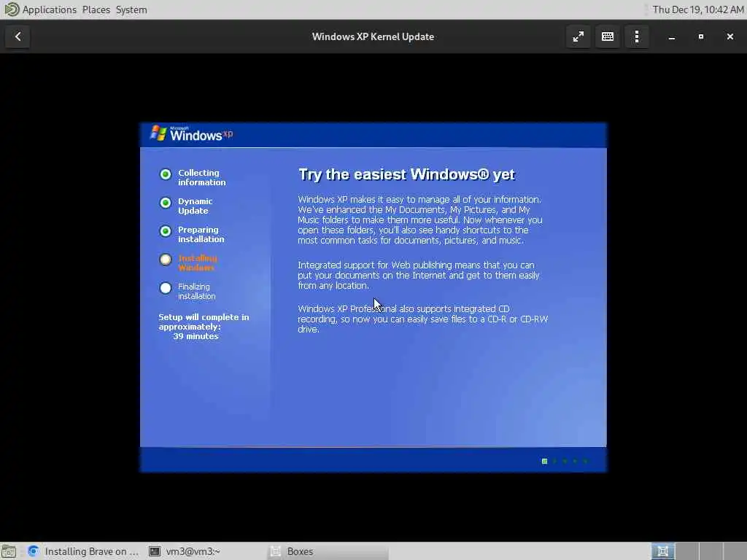Click the '39 minutes' remaining time text
Viewport: 747px width, 560px height.
point(196,336)
